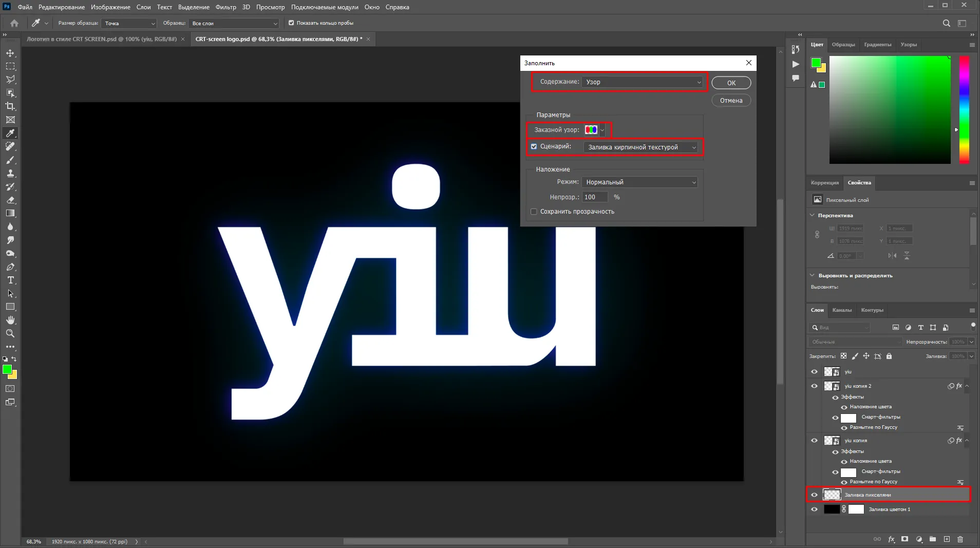Image resolution: width=980 pixels, height=548 pixels.
Task: Open the 'Узоры' panel tab
Action: coord(909,45)
